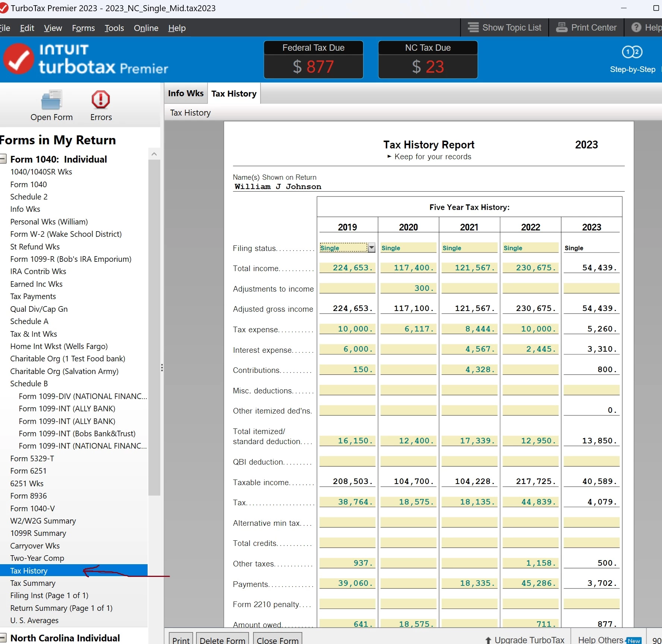Screen dimensions: 662x644
Task: Open Carryover Wks form
Action: click(x=35, y=546)
